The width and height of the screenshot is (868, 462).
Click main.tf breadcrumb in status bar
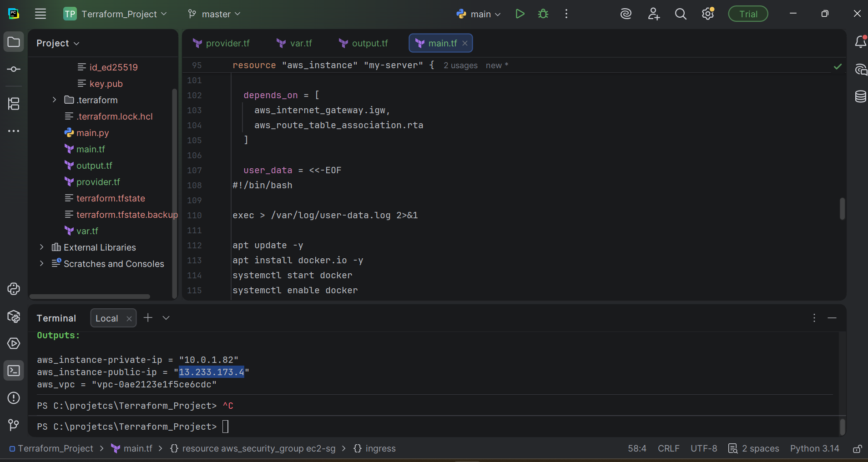coord(132,449)
